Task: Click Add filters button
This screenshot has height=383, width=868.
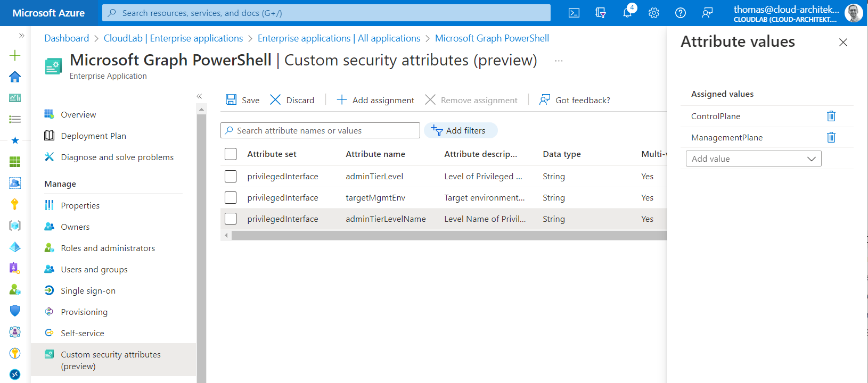Action: click(461, 130)
